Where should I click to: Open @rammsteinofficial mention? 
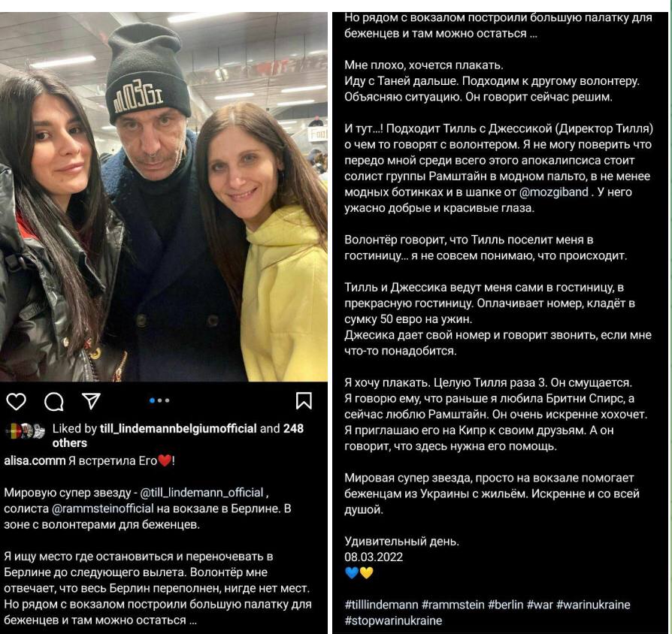(102, 509)
